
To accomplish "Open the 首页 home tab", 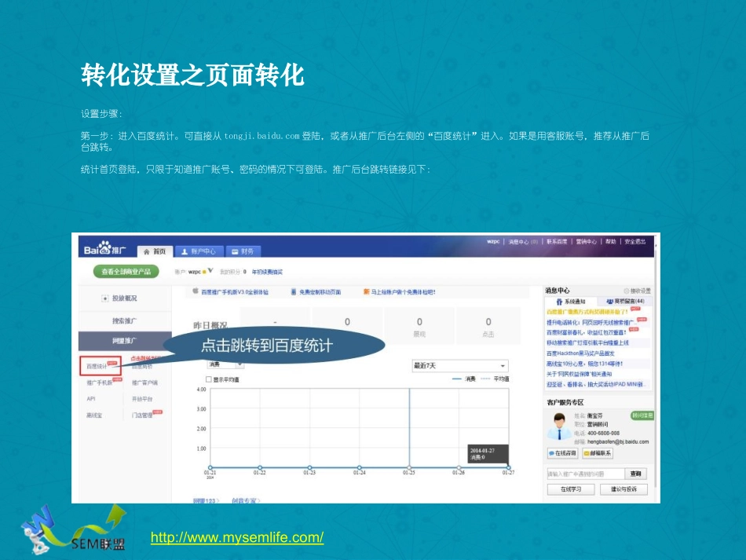I will (x=155, y=251).
